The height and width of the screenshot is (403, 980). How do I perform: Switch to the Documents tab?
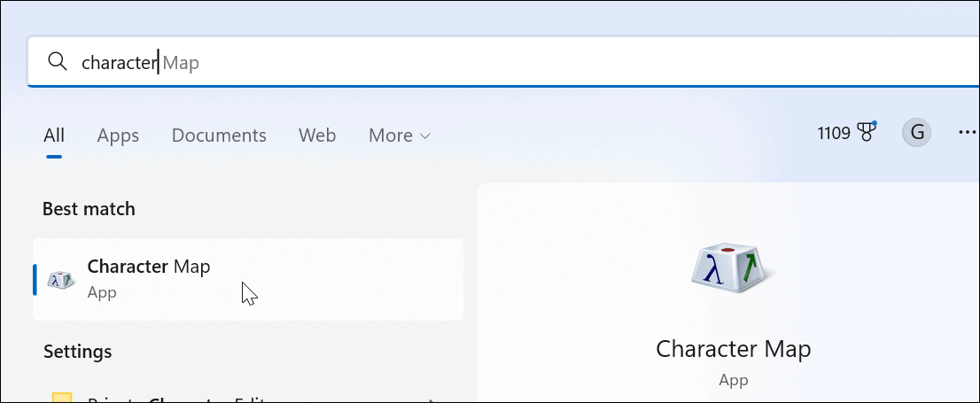[219, 136]
